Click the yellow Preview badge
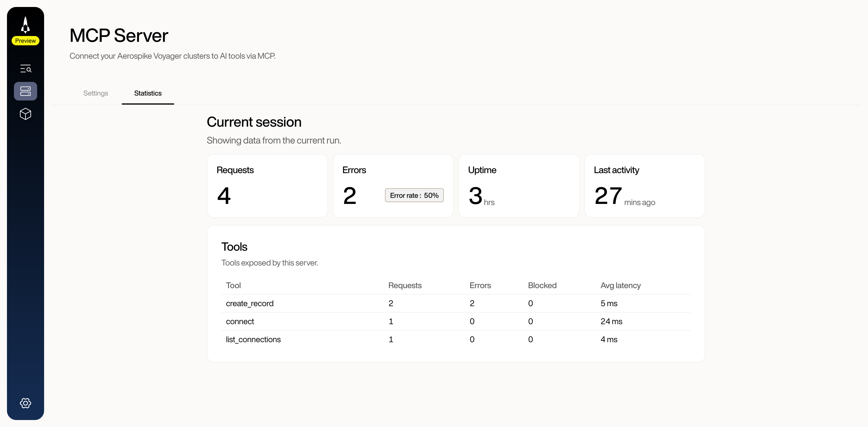868x427 pixels. tap(25, 40)
